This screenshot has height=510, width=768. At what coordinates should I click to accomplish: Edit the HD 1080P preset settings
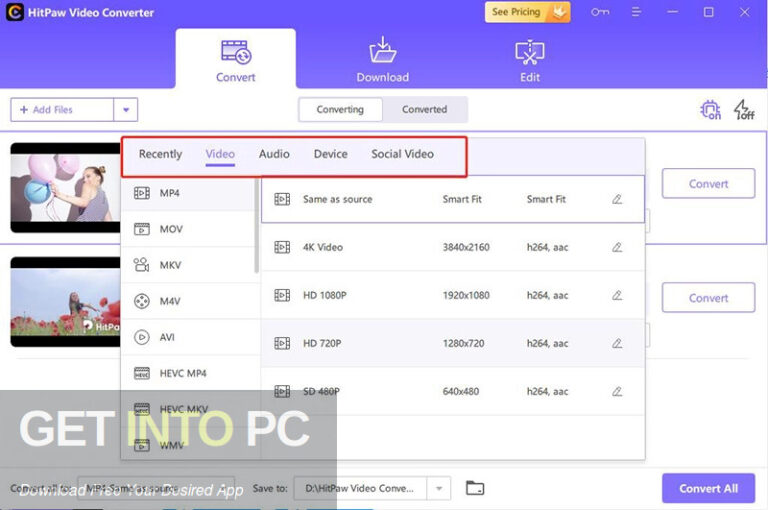[x=617, y=295]
